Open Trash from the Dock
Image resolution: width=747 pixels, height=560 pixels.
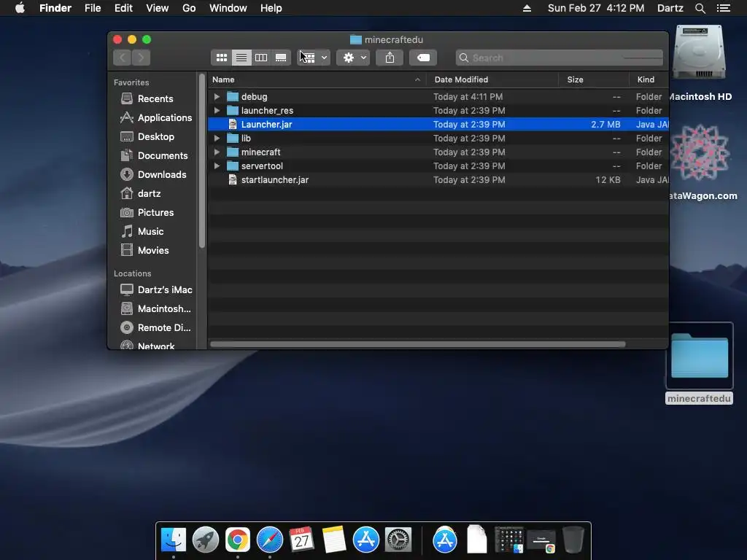click(x=573, y=540)
